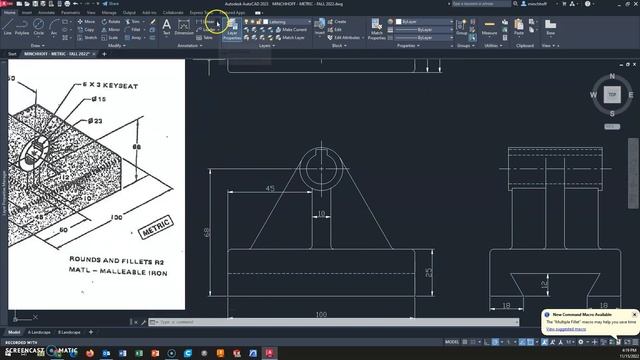Open a new drawing tab with plus button
The height and width of the screenshot is (360, 640).
[x=104, y=54]
